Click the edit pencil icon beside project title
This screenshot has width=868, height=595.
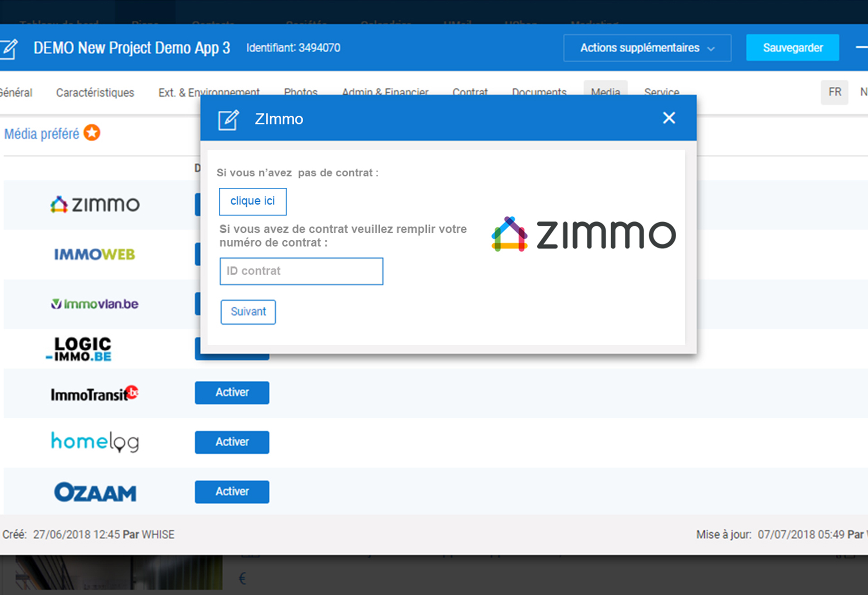pyautogui.click(x=9, y=48)
